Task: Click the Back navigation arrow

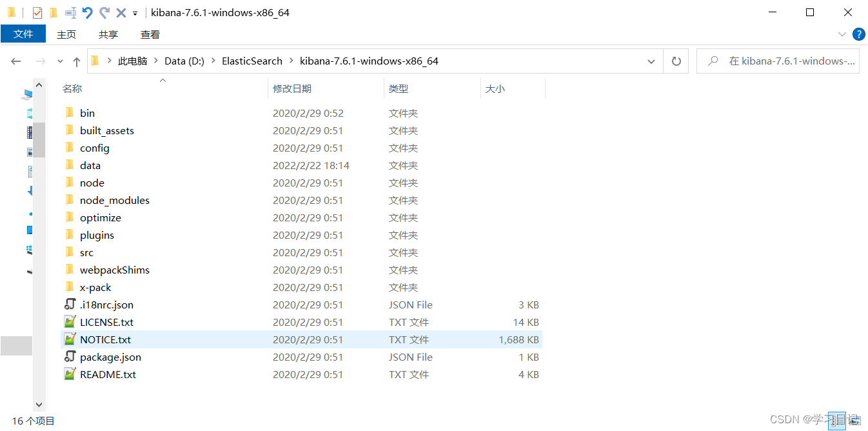Action: [16, 61]
